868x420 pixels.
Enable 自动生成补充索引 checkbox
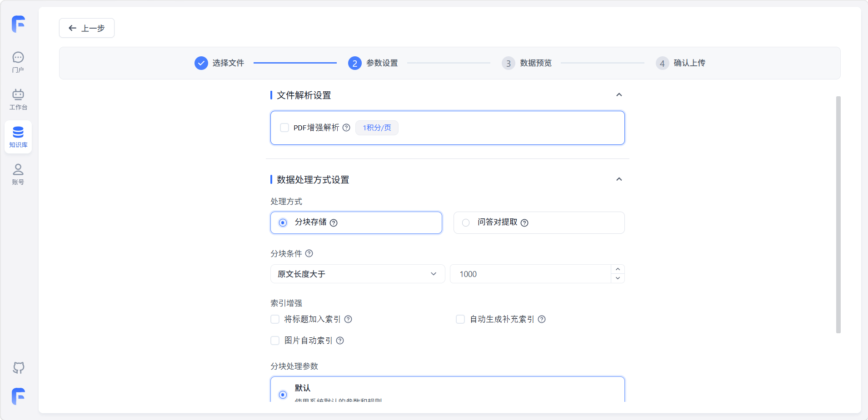tap(460, 319)
